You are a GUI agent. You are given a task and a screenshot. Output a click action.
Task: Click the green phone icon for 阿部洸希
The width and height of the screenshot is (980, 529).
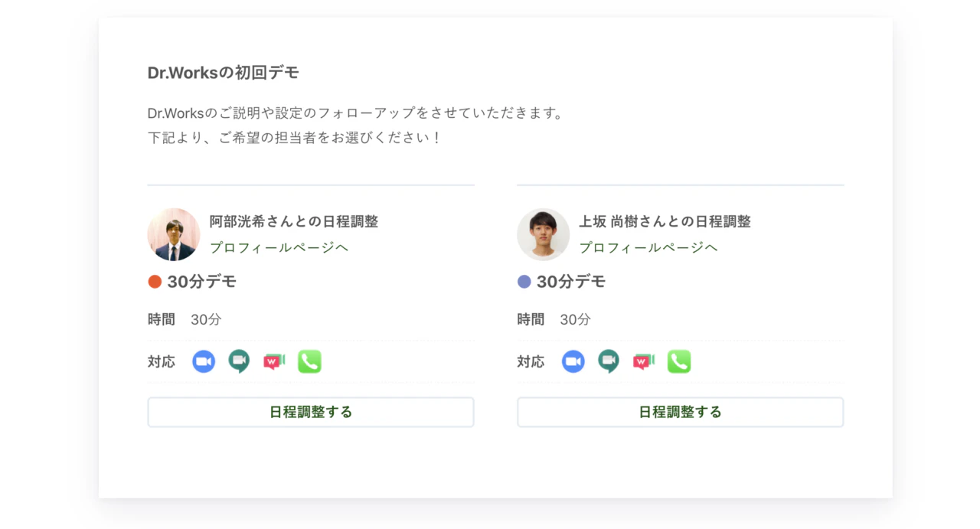tap(309, 361)
